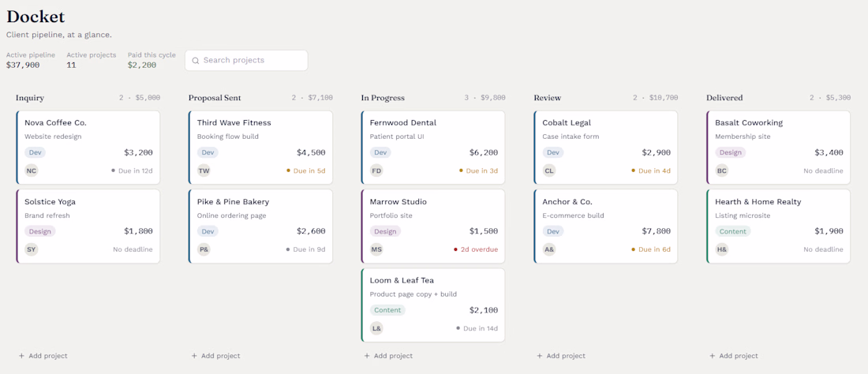
Task: Click the Inquiry column heading
Action: 30,98
